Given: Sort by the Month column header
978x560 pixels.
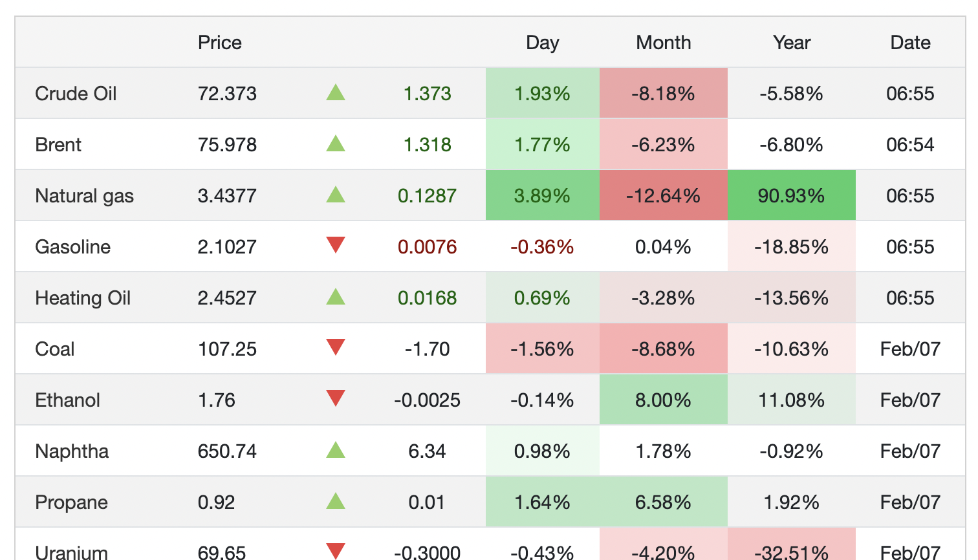Looking at the screenshot, I should (x=664, y=43).
